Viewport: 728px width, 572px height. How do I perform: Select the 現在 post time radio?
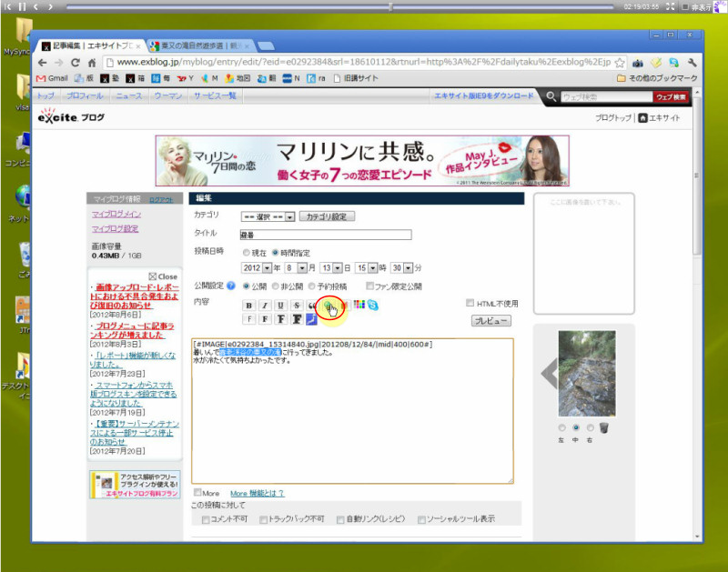(247, 253)
